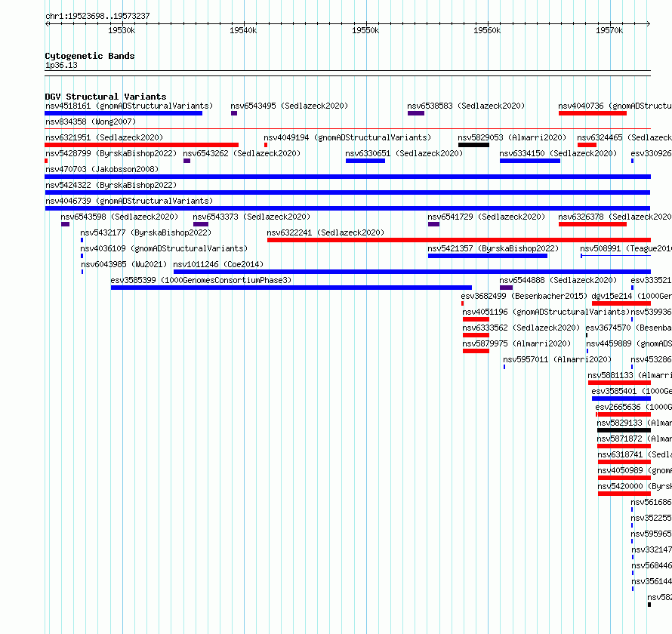Select the red bar under nsv6322241

pos(459,240)
